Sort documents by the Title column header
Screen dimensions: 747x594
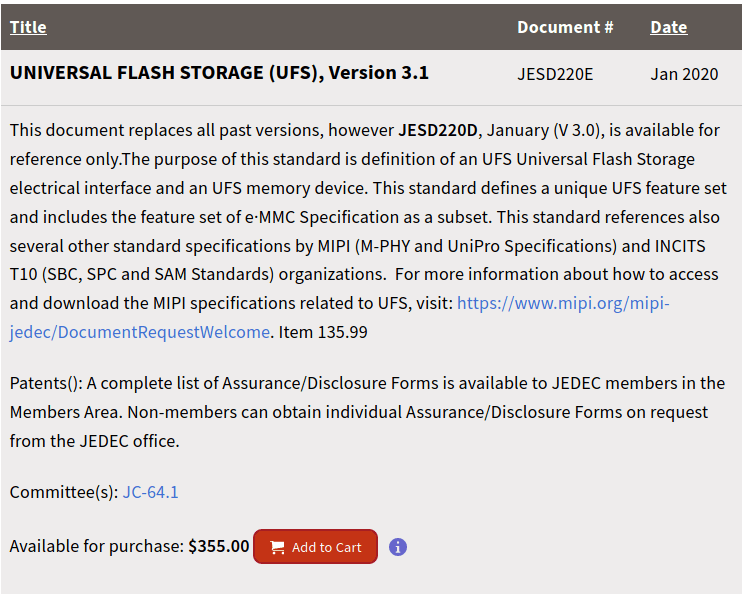tap(28, 27)
